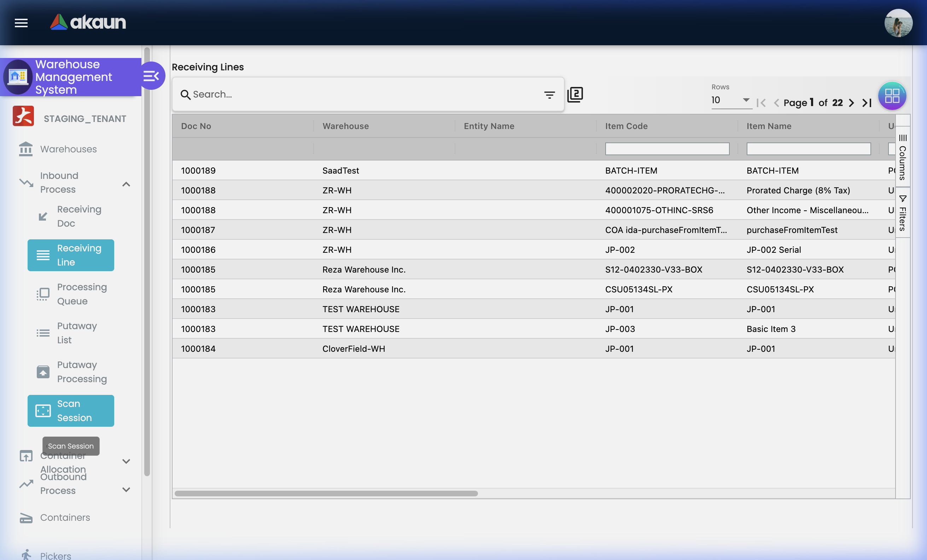Image resolution: width=927 pixels, height=560 pixels.
Task: Jump to the last page
Action: tap(867, 103)
